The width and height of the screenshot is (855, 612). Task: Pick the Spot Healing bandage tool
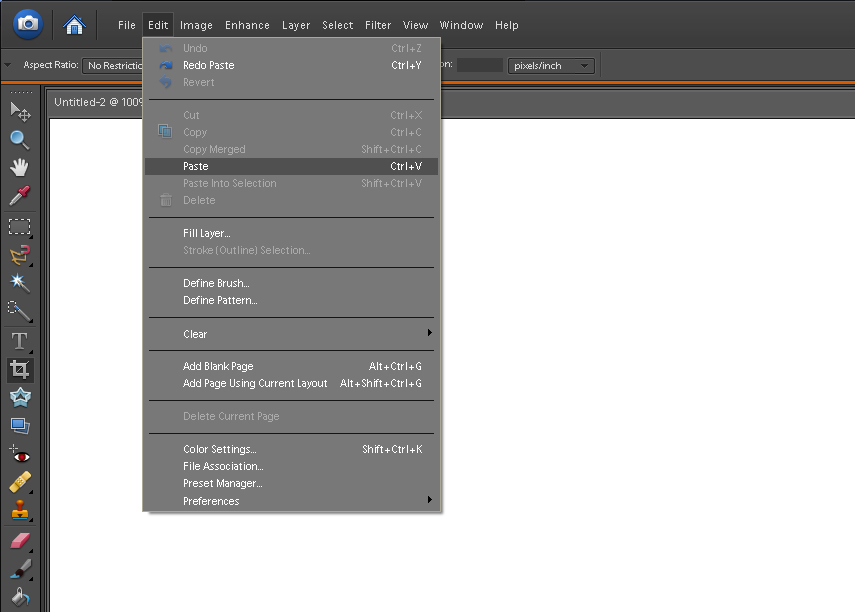pyautogui.click(x=20, y=483)
